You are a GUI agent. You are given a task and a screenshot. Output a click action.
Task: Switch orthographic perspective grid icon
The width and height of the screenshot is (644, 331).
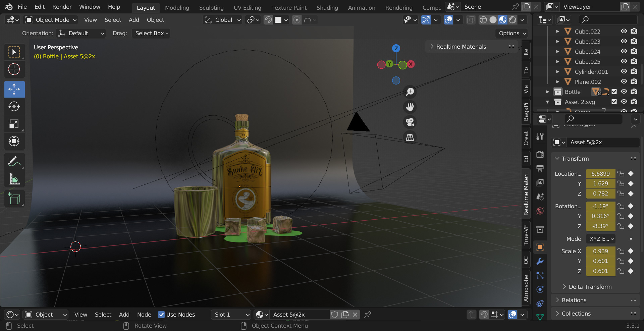[x=410, y=137]
